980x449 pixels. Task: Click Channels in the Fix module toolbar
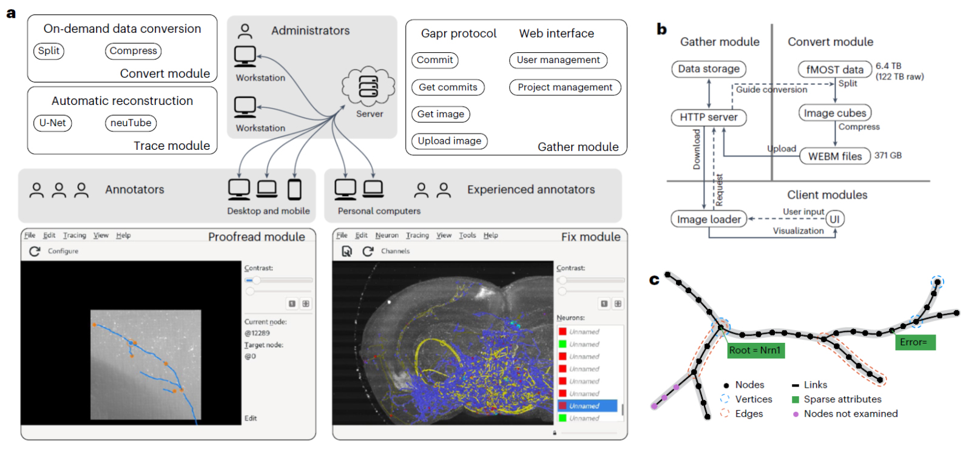396,251
